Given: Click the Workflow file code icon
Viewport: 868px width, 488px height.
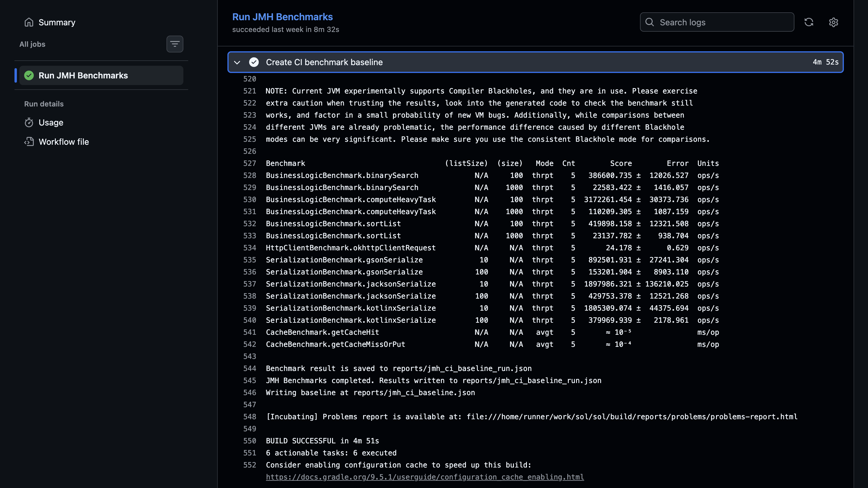Looking at the screenshot, I should tap(29, 142).
